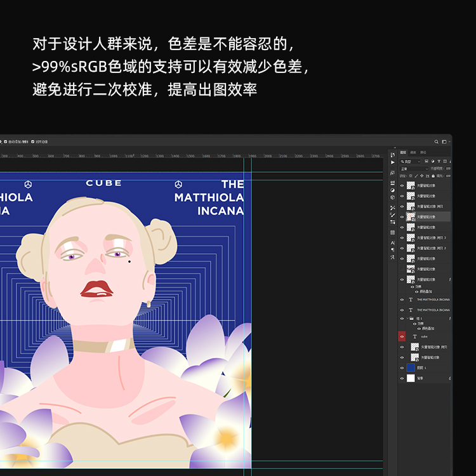476x476 pixels.
Task: Open the Paragraph panel icon
Action: [x=393, y=249]
